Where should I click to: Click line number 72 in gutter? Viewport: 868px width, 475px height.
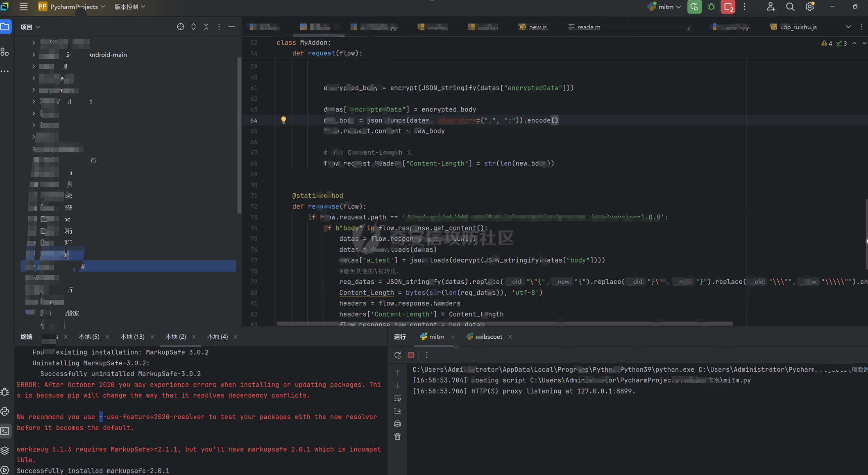(254, 206)
